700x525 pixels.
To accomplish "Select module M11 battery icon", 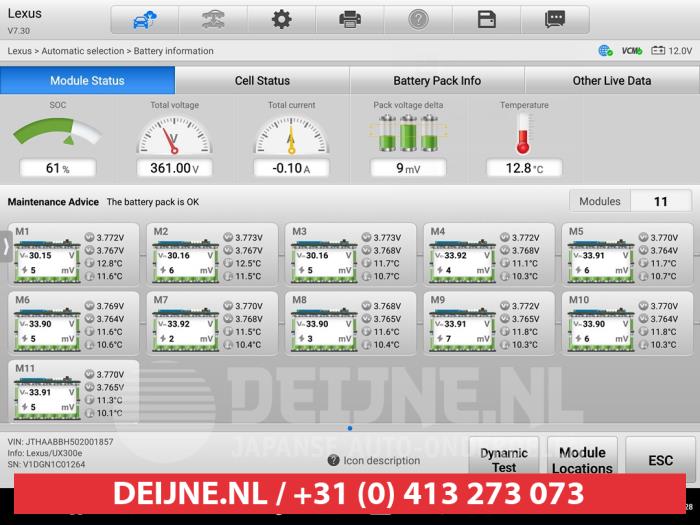I will click(47, 398).
